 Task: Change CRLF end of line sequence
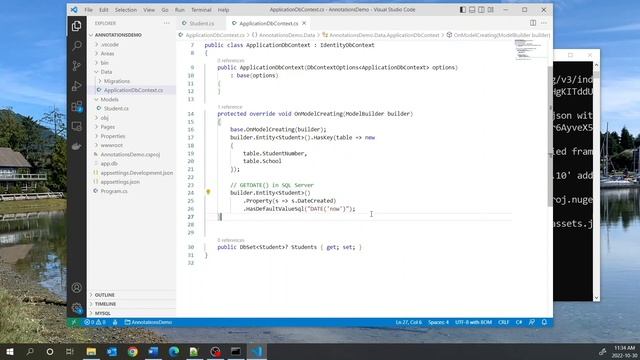(x=503, y=322)
